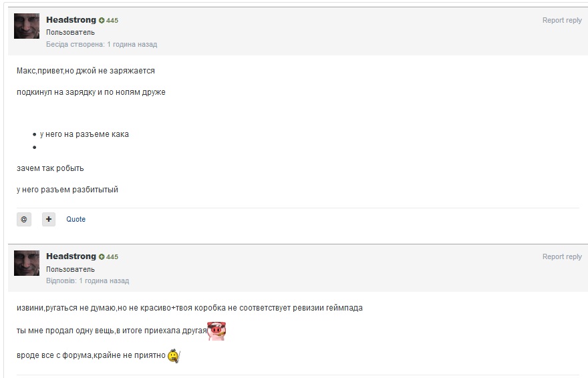Click the second post's avatar image
This screenshot has height=378, width=588.
pos(27,262)
